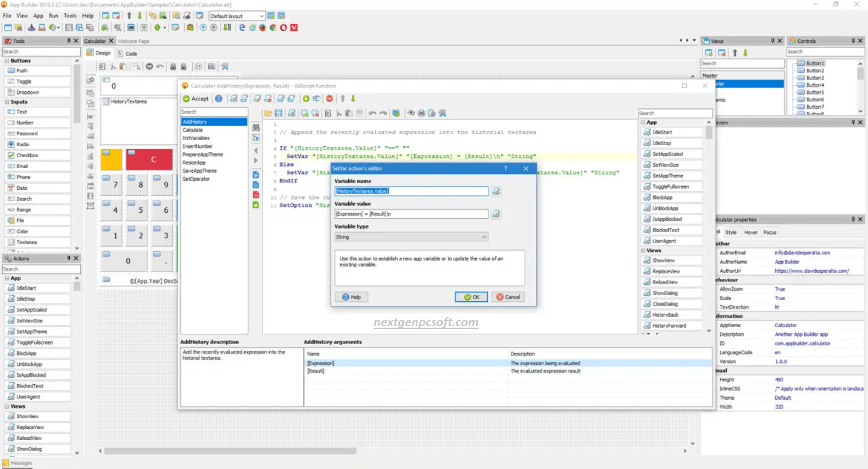Click the Opera browser icon in toolbar
This screenshot has height=469, width=868.
283,27
